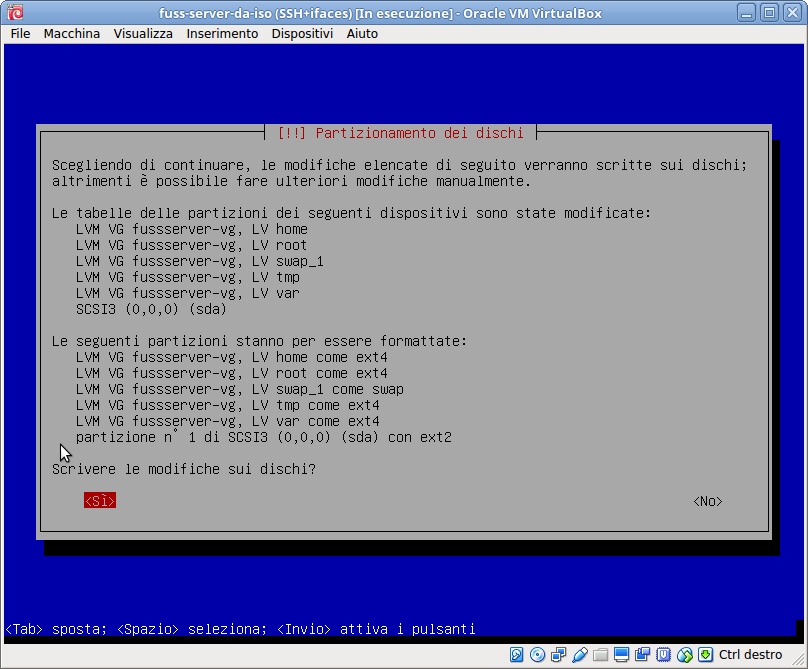This screenshot has height=669, width=808.
Task: Open the Dispositivi menu
Action: click(x=302, y=34)
